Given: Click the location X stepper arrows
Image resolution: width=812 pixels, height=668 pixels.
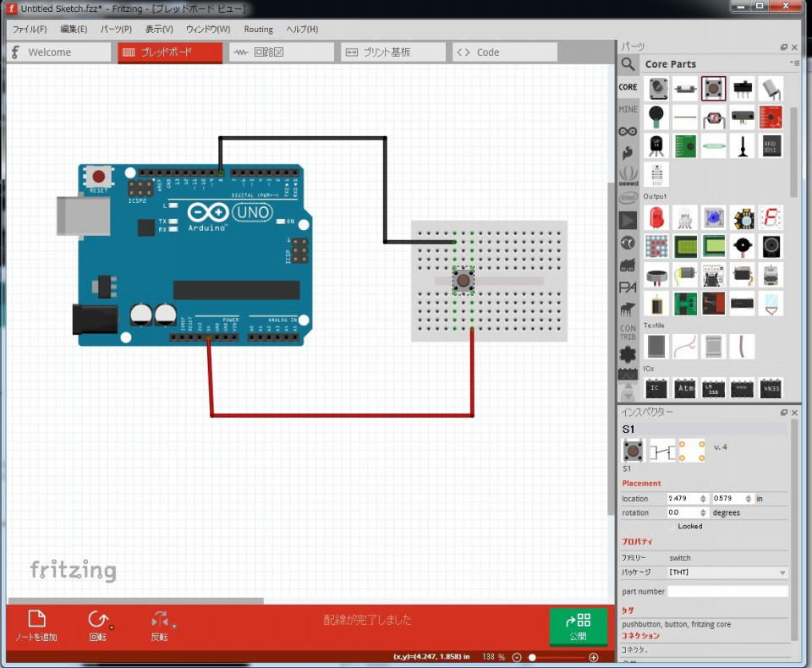Looking at the screenshot, I should [x=703, y=498].
